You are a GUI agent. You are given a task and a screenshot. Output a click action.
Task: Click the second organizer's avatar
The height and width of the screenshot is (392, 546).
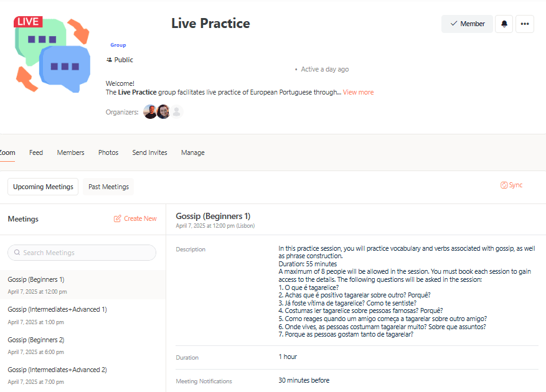[x=164, y=112]
